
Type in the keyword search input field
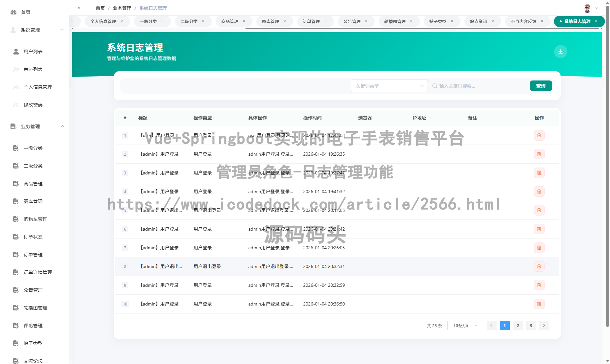[x=480, y=86]
